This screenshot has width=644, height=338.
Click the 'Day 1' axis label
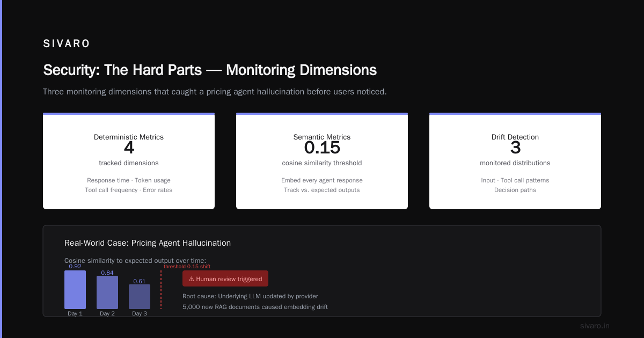[x=75, y=313]
